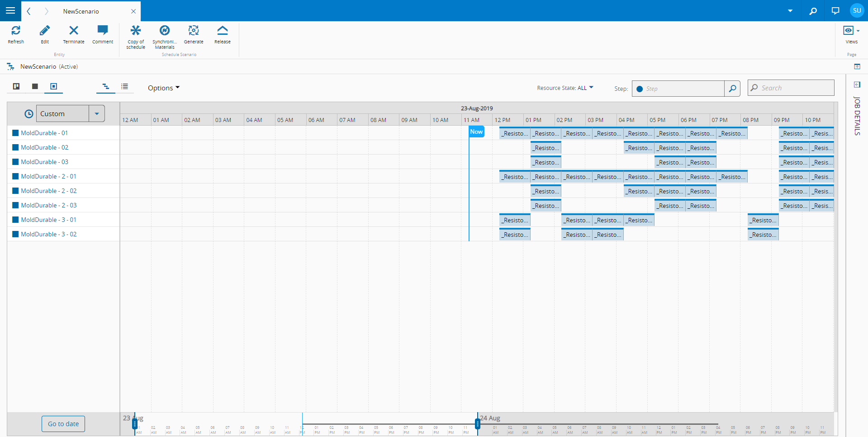
Task: Select the NewScenario tab
Action: (x=81, y=11)
